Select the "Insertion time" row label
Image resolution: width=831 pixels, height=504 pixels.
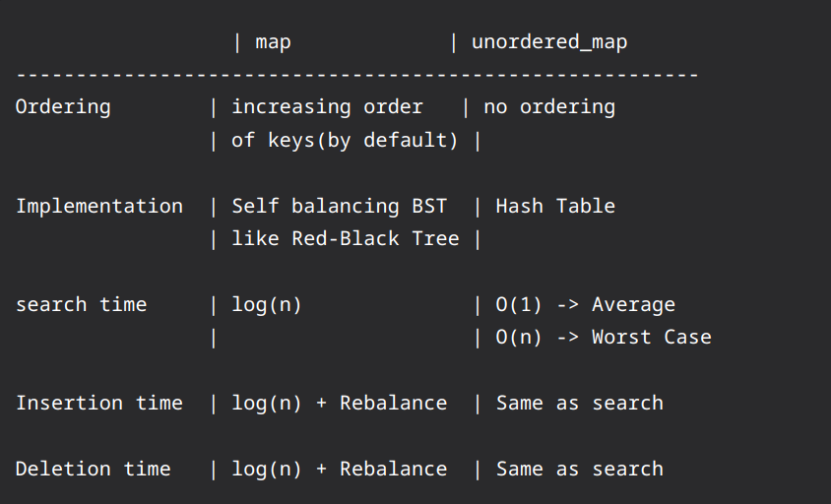point(99,404)
